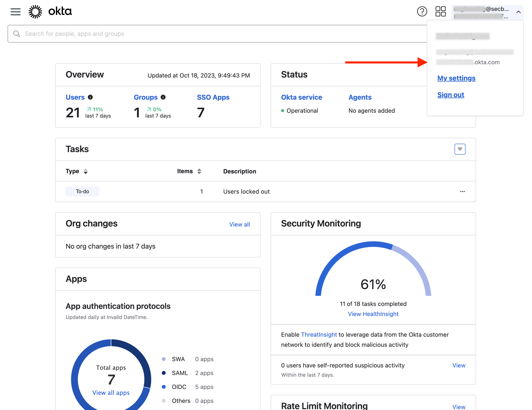Click the To-do task type badge

pyautogui.click(x=82, y=192)
